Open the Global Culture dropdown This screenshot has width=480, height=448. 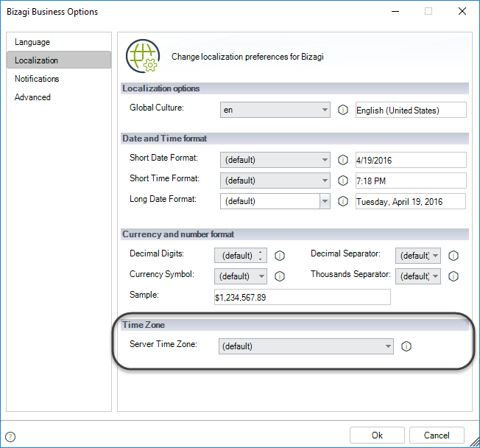coord(275,110)
